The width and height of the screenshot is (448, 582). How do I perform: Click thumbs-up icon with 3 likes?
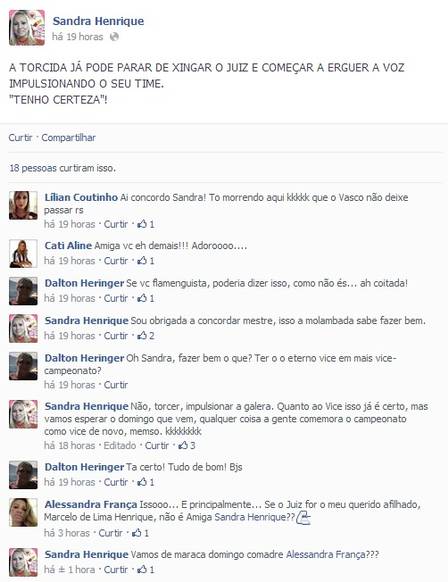(183, 445)
